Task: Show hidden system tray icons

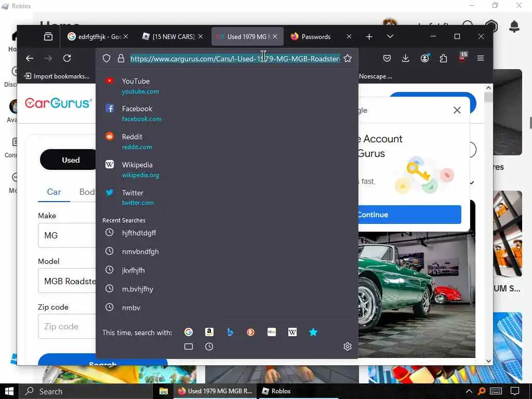Action: pos(469,391)
